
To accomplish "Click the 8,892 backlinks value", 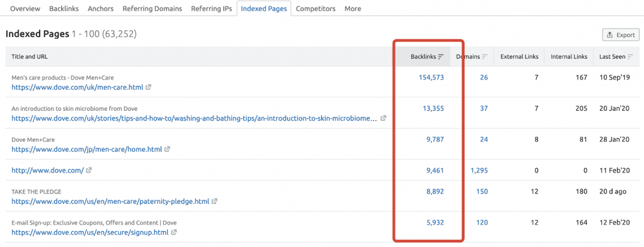I will tap(435, 191).
